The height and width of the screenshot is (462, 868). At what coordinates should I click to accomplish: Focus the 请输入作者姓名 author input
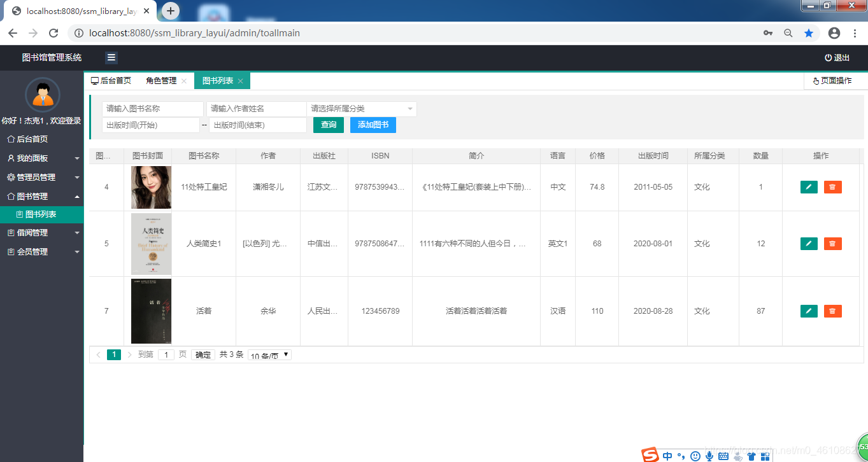point(256,109)
